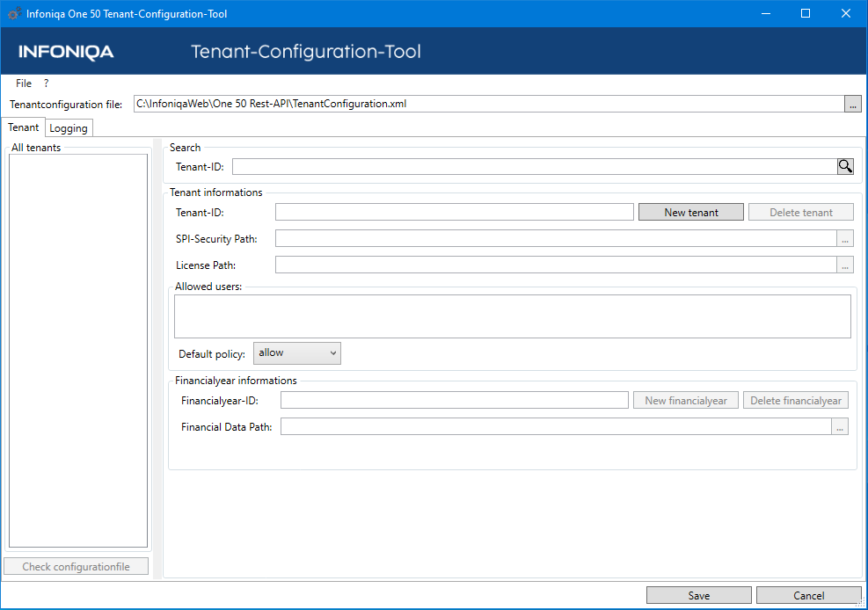Click the New tenant button
The image size is (868, 610).
[x=691, y=213]
